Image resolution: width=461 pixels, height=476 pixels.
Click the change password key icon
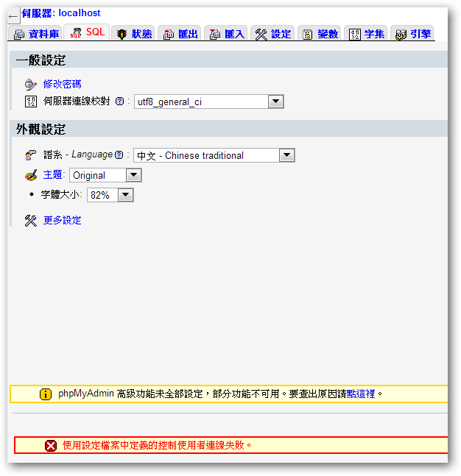pos(30,85)
